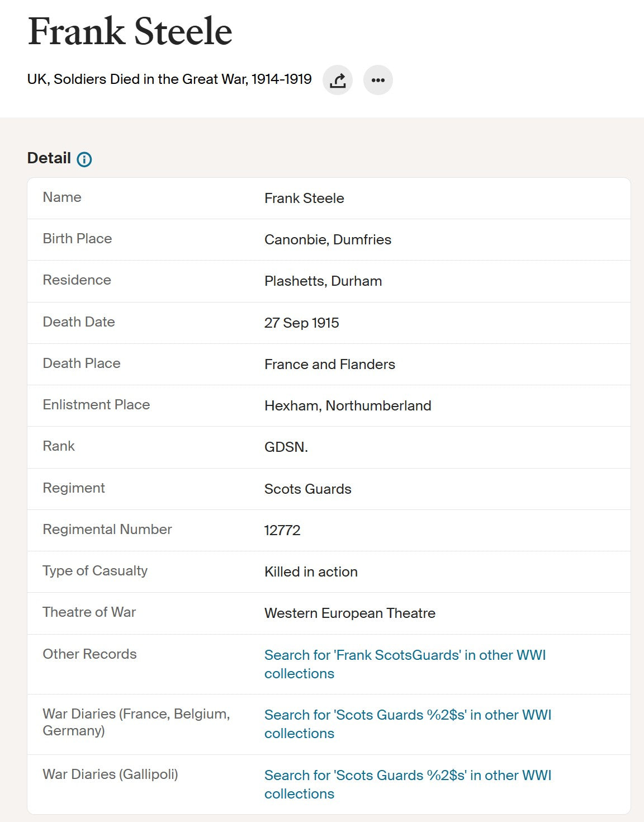Click the residence value Plashetts, Durham

click(x=323, y=281)
